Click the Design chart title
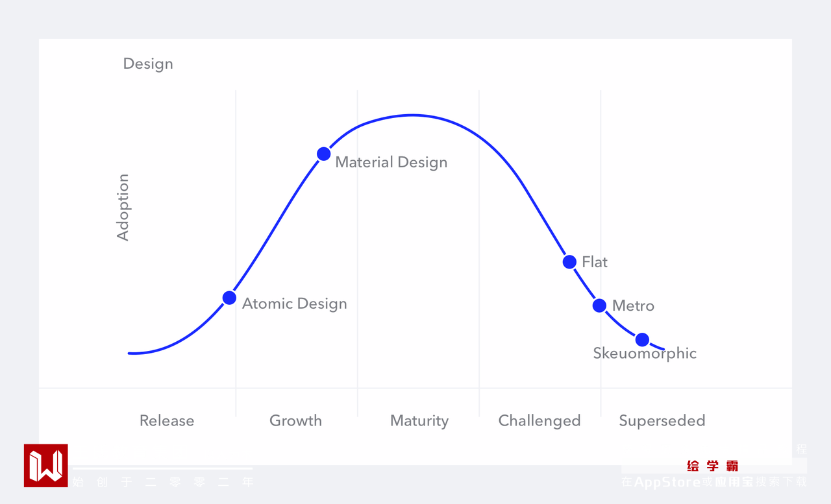This screenshot has height=504, width=831. pyautogui.click(x=148, y=64)
